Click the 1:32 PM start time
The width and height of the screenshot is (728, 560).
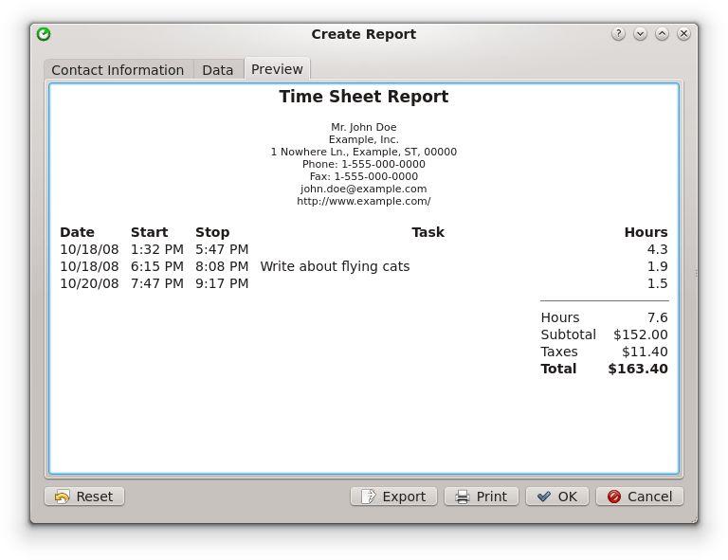pyautogui.click(x=157, y=249)
